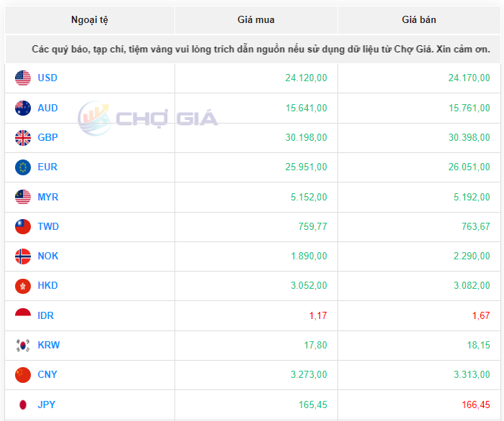The height and width of the screenshot is (421, 504).
Task: Select the Malaysian flag icon
Action: click(x=23, y=197)
